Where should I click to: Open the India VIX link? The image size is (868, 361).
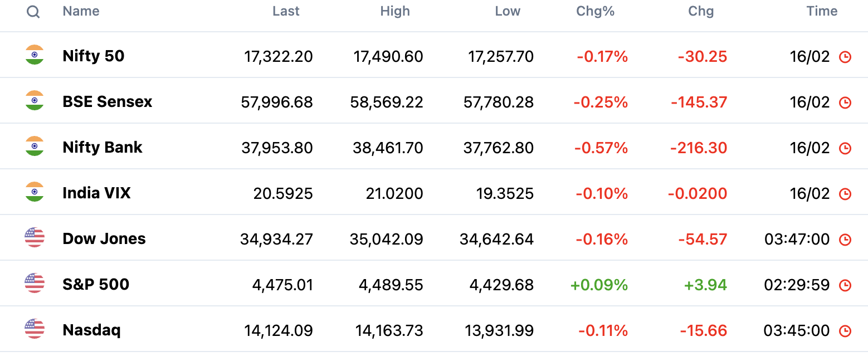[x=97, y=193]
